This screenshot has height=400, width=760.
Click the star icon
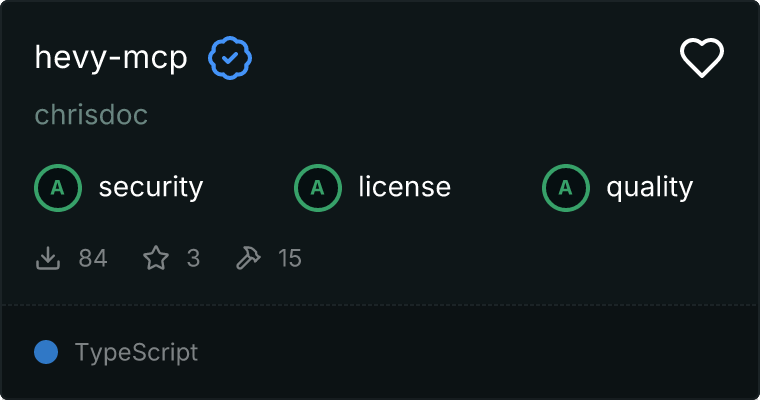156,259
